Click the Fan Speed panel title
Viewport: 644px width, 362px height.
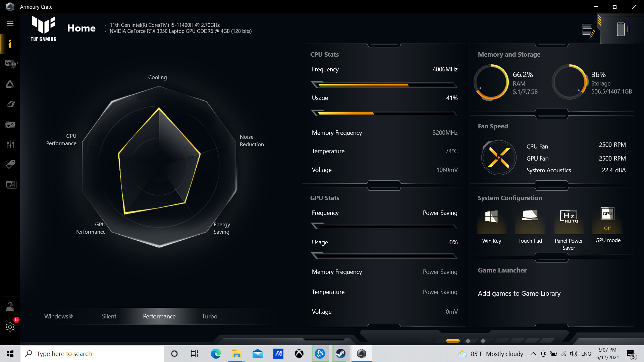tap(493, 126)
